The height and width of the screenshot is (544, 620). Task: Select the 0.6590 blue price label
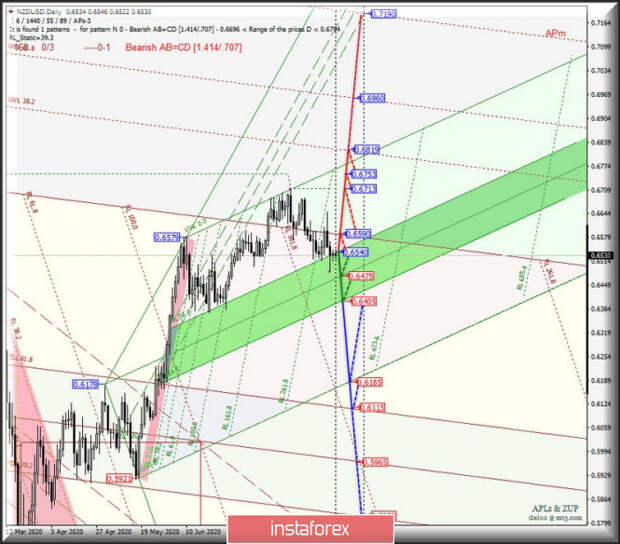point(358,233)
